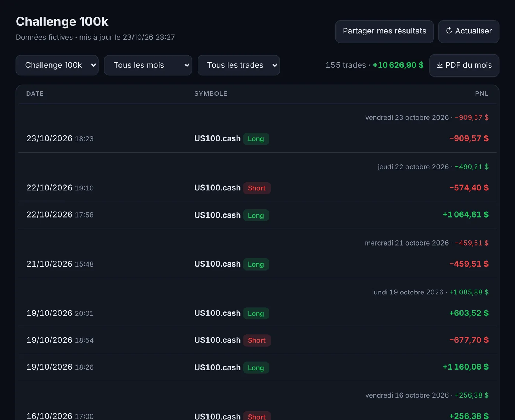Screen dimensions: 515x420
Task: Click the Long badge on the 23/10/2026 trade
Action: (256, 139)
